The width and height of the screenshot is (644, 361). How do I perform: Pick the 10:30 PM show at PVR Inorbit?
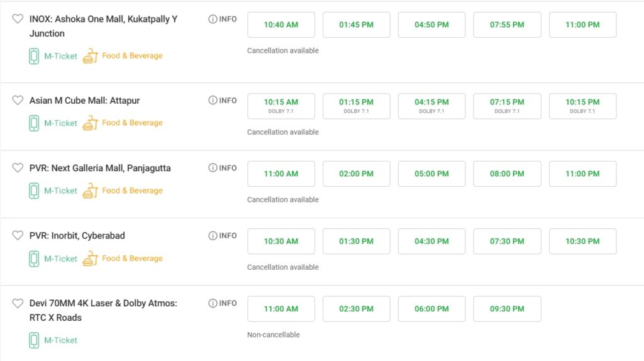point(582,241)
